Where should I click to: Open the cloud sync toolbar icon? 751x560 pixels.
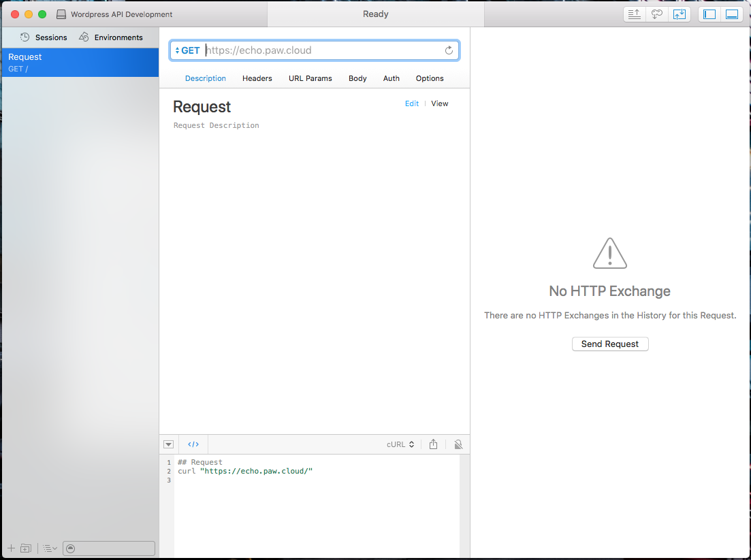click(656, 14)
